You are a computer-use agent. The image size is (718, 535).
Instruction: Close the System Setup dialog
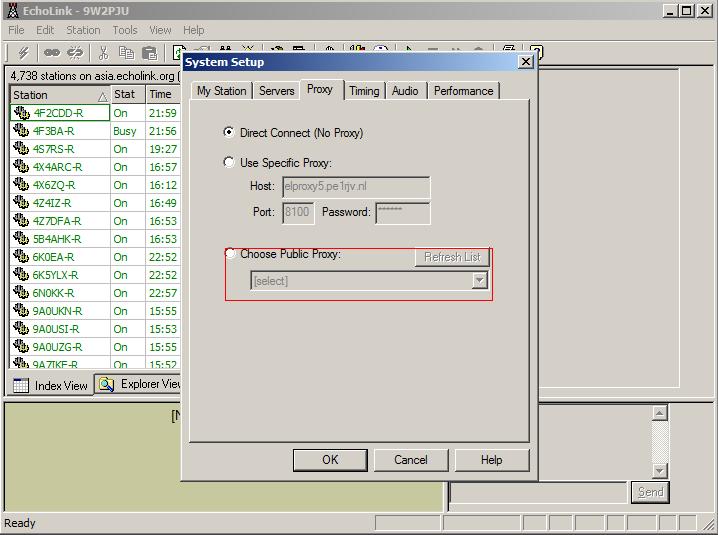[x=526, y=62]
